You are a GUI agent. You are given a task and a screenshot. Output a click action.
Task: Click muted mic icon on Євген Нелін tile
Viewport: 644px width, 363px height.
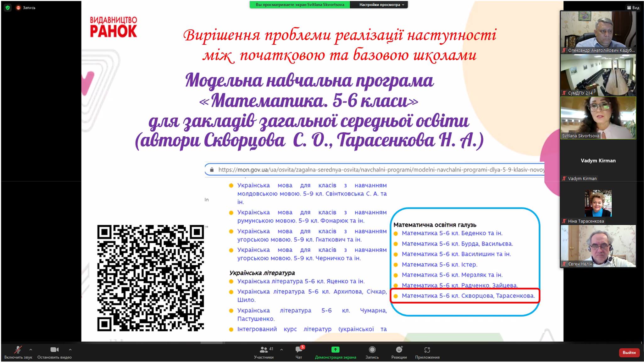pos(564,264)
